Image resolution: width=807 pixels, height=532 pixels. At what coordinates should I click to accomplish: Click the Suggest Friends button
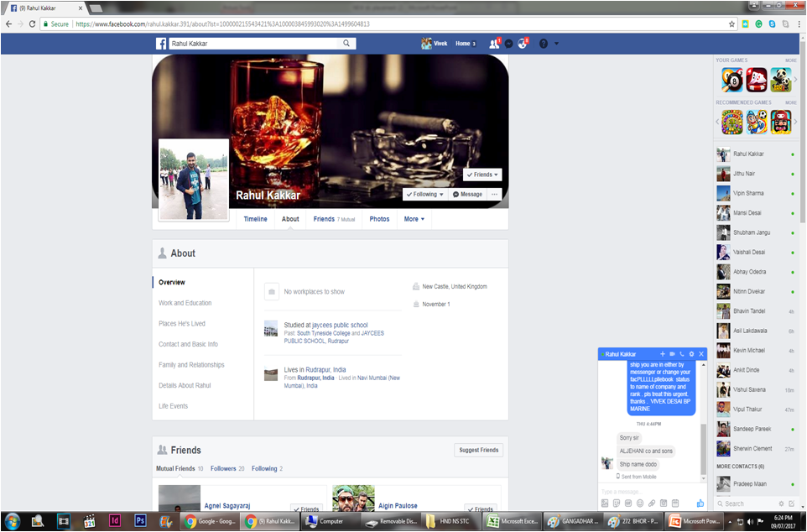pyautogui.click(x=478, y=450)
